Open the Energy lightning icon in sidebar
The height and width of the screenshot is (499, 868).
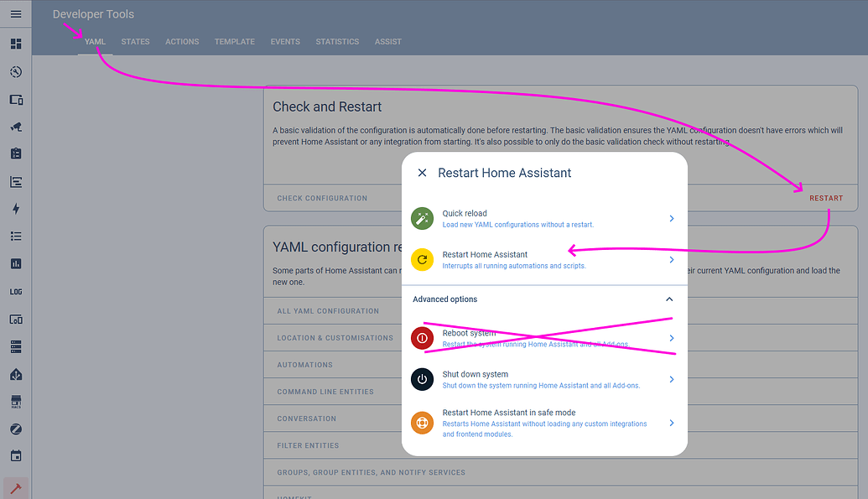point(15,208)
